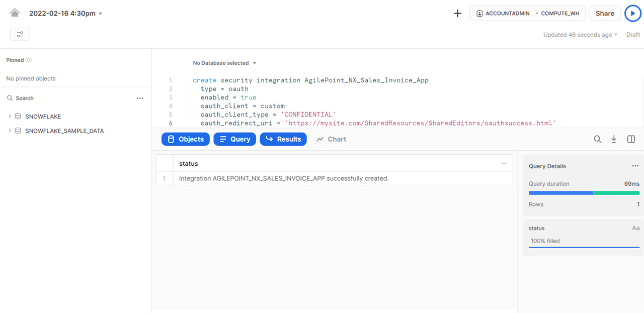This screenshot has height=313, width=644.
Task: Switch to the Chart view
Action: pos(331,139)
